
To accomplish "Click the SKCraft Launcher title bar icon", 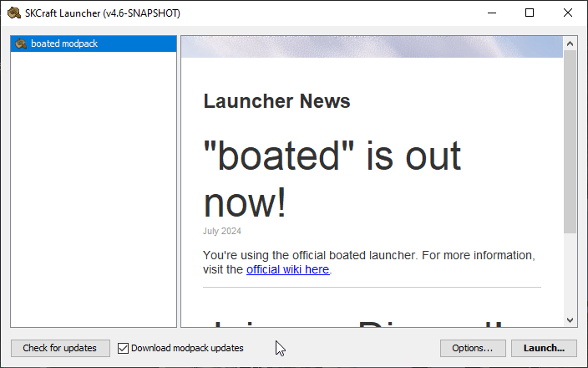I will pos(13,13).
